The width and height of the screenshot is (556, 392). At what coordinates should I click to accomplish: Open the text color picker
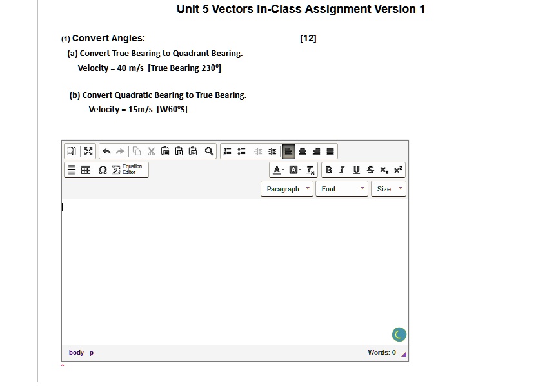(x=276, y=170)
